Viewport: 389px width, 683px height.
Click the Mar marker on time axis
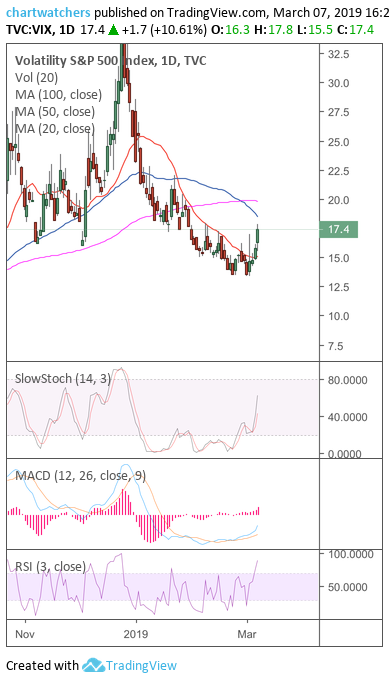tap(247, 633)
